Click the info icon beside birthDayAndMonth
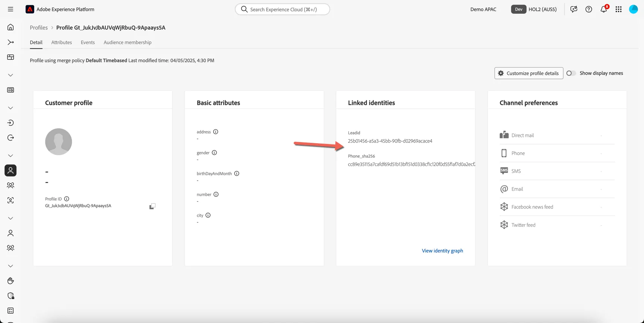The width and height of the screenshot is (644, 323). click(x=237, y=173)
